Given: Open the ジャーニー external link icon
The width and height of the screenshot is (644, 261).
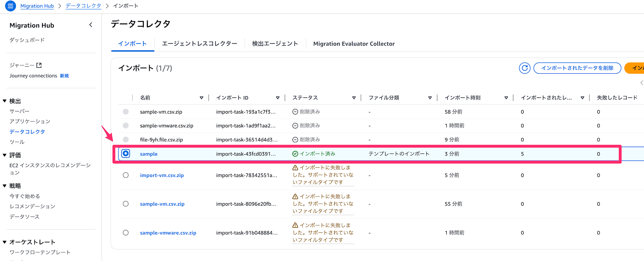Looking at the screenshot, I should point(39,65).
